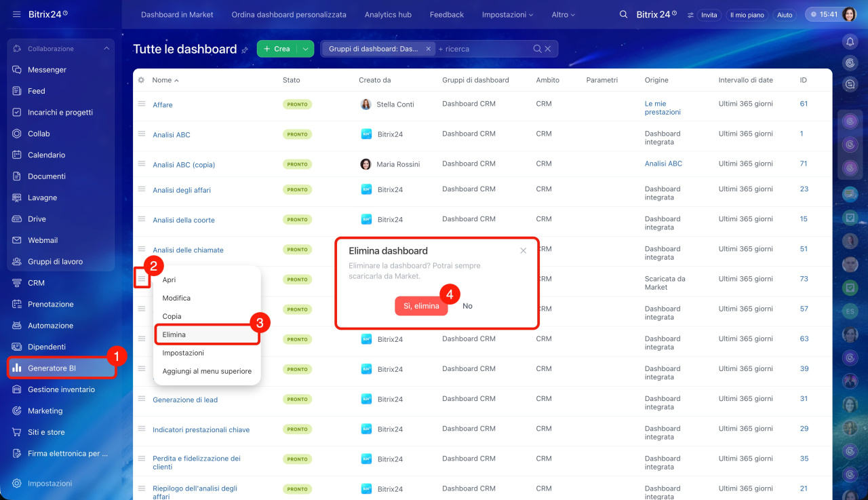This screenshot has width=868, height=500.
Task: Remove the Gruppi di dashboard filter chip
Action: click(x=428, y=49)
